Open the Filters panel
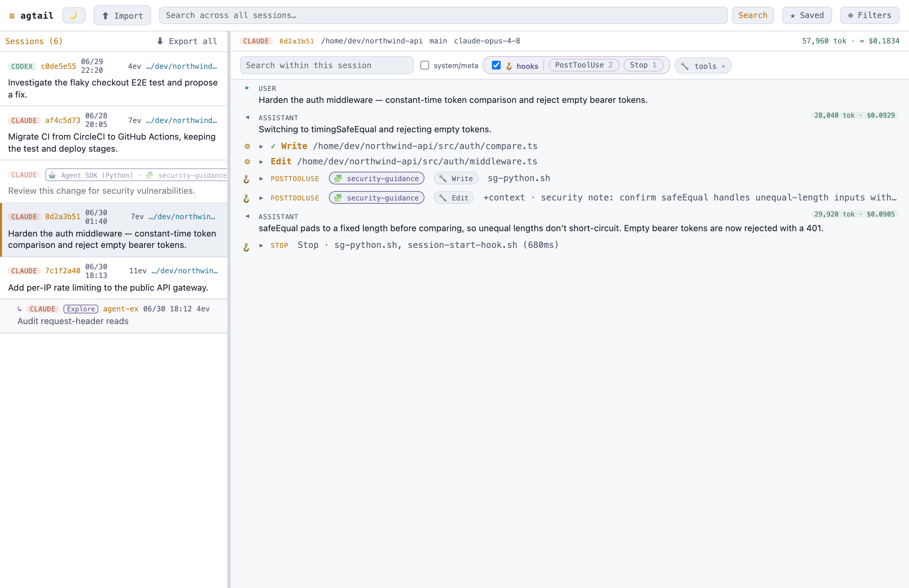Screen dimensions: 909x588 pos(870,15)
